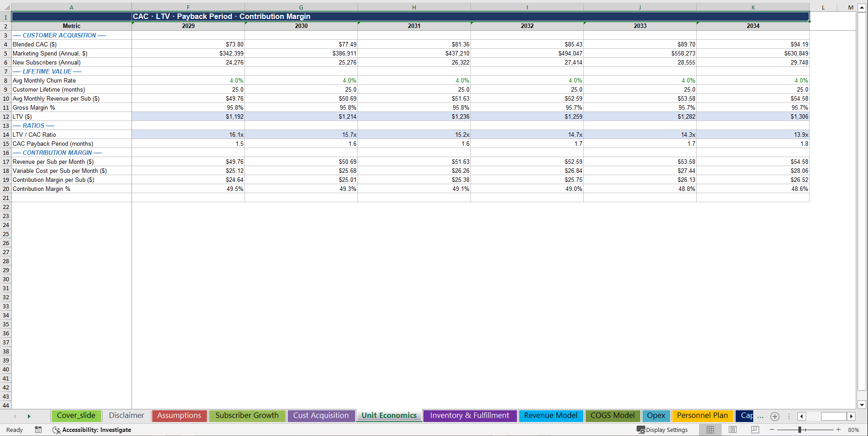Open Page Break Preview view
This screenshot has width=868, height=436.
click(754, 430)
